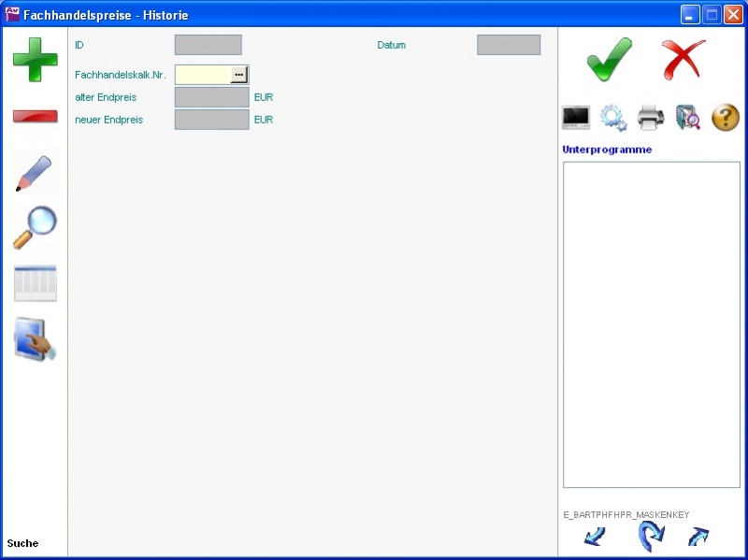Viewport: 748px width, 560px height.
Task: Open the print preview document icon
Action: click(688, 118)
